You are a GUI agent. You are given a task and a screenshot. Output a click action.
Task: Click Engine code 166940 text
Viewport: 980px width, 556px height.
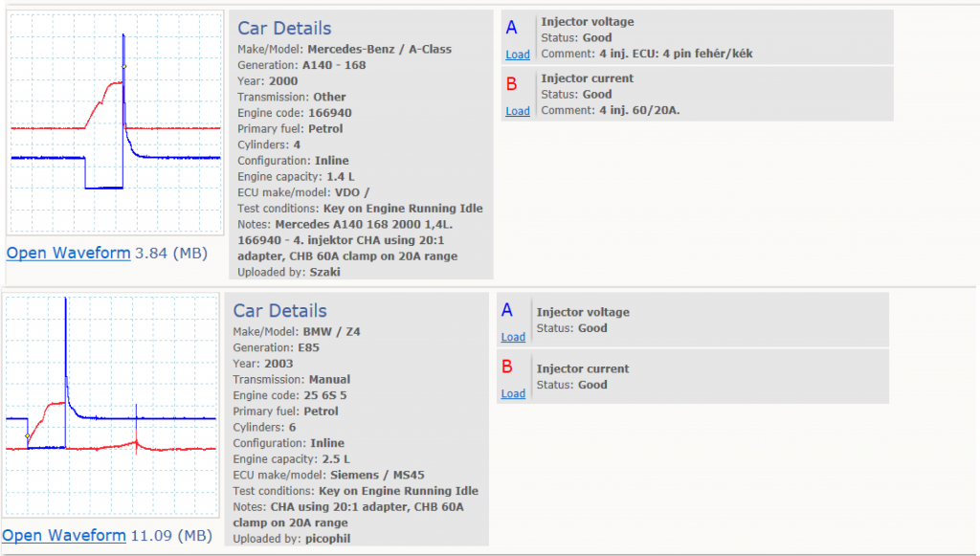pyautogui.click(x=295, y=113)
